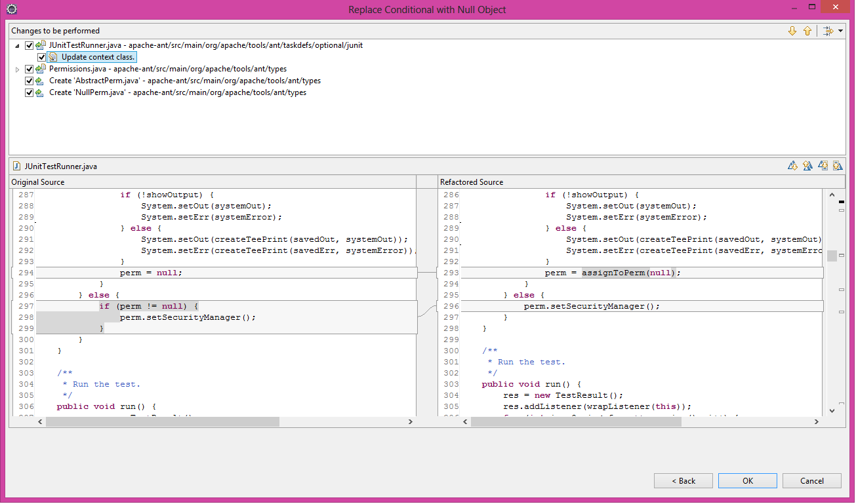The width and height of the screenshot is (856, 504).
Task: Click Create AbstractPerm.java file icon
Action: click(41, 81)
